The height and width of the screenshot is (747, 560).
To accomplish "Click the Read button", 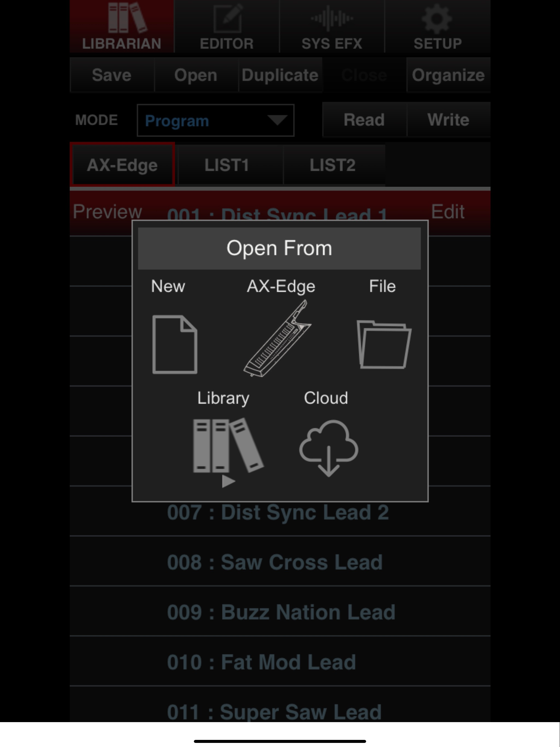I will (x=364, y=119).
